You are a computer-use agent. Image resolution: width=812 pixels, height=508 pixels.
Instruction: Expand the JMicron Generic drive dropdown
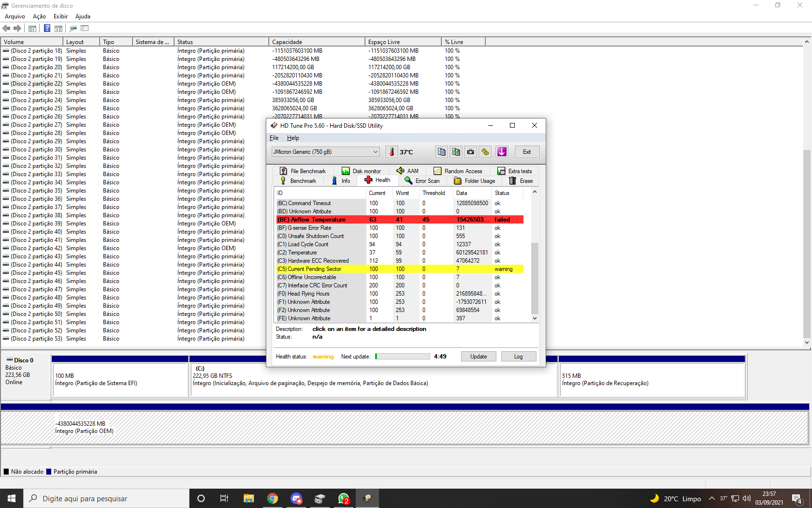point(326,152)
